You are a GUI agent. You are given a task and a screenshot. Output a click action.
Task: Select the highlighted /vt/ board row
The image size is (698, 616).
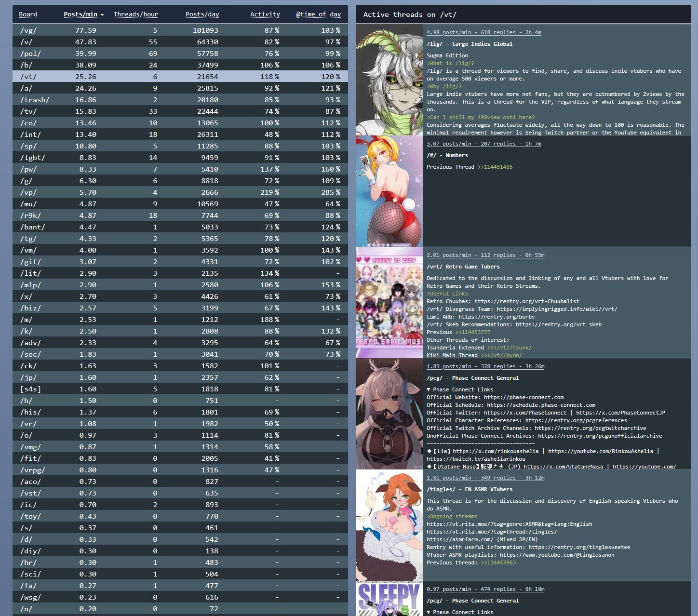point(180,77)
